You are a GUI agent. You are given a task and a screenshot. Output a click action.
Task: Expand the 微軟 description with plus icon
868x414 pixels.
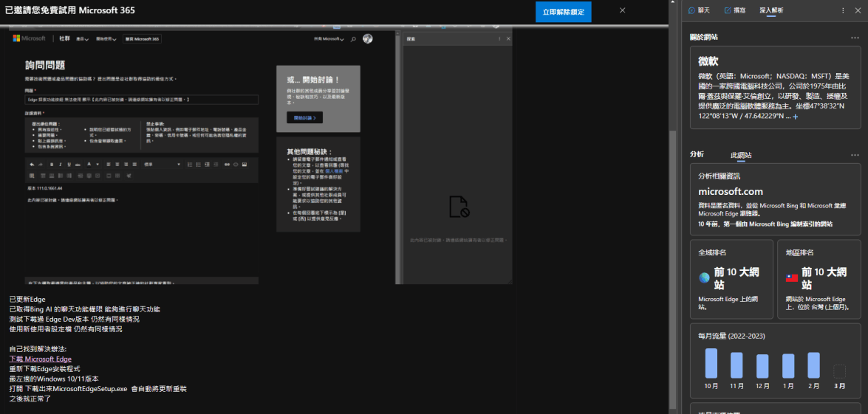[796, 117]
